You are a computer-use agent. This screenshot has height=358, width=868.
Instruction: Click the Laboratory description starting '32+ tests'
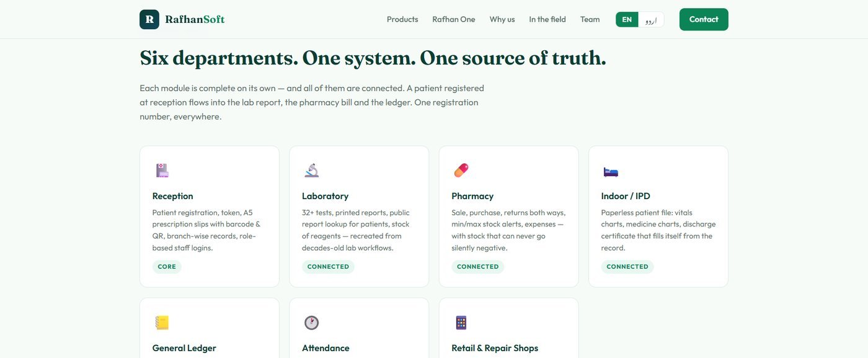[356, 230]
